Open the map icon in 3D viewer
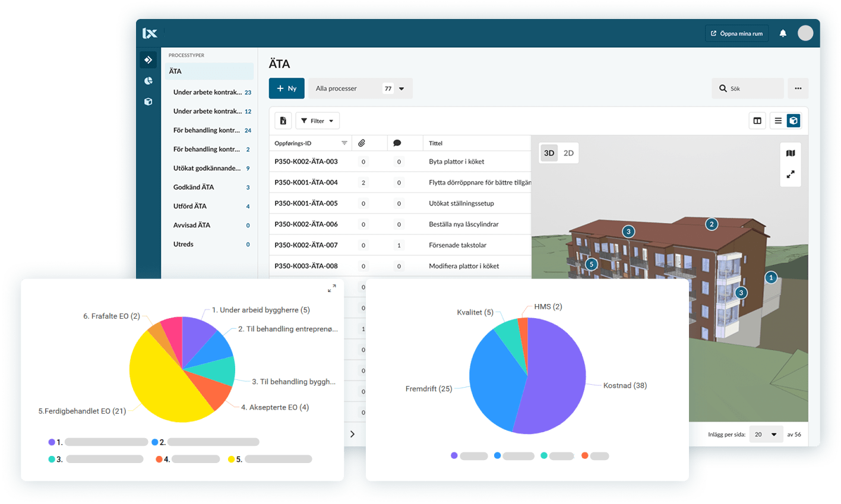The image size is (841, 504). click(x=791, y=153)
